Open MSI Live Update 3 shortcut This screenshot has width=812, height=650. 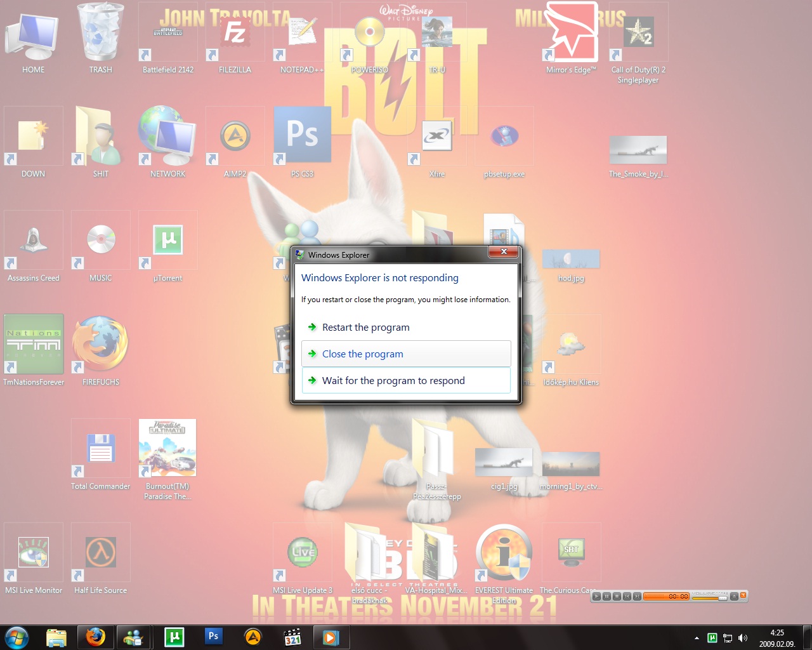pyautogui.click(x=302, y=559)
